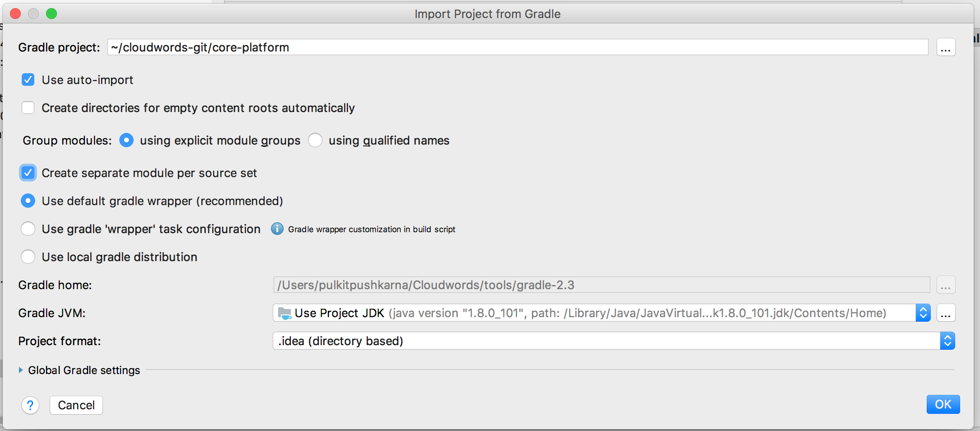Image resolution: width=980 pixels, height=431 pixels.
Task: Browse for Gradle JVM location
Action: click(x=946, y=313)
